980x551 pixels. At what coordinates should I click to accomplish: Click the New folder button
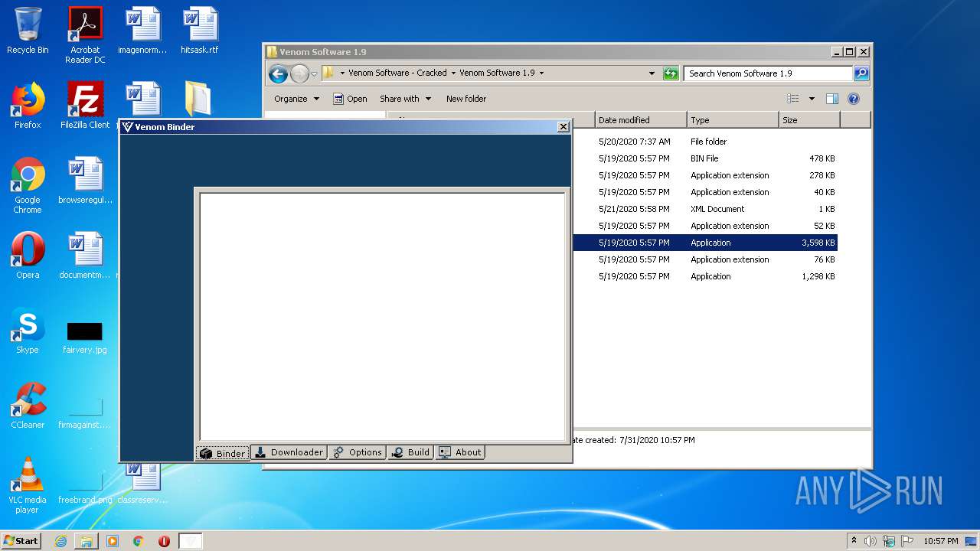coord(466,99)
